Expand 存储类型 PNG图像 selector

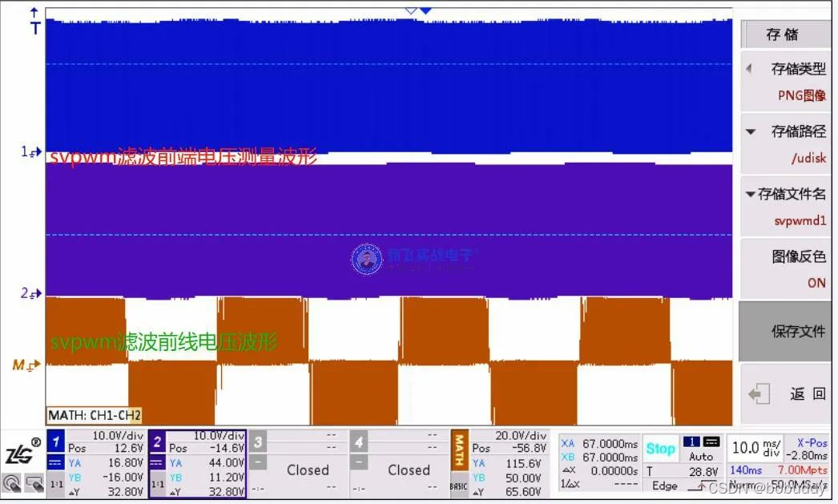click(x=786, y=81)
